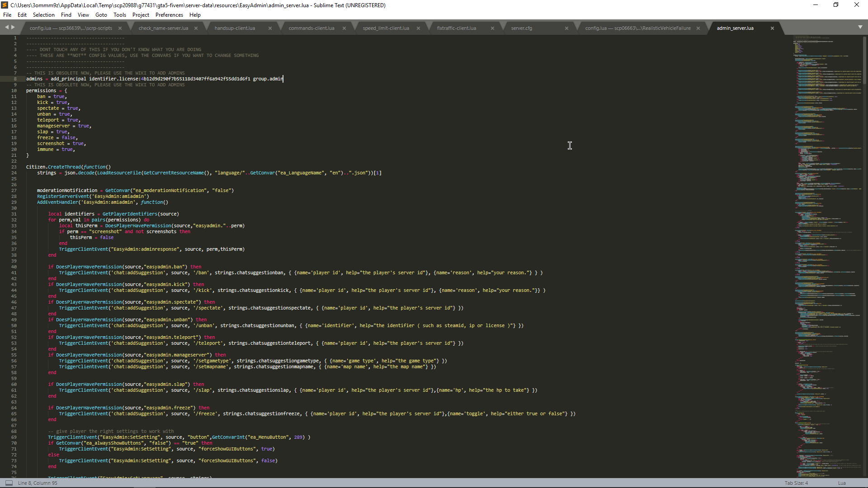Click the tab scroll right arrow

pyautogui.click(x=13, y=28)
